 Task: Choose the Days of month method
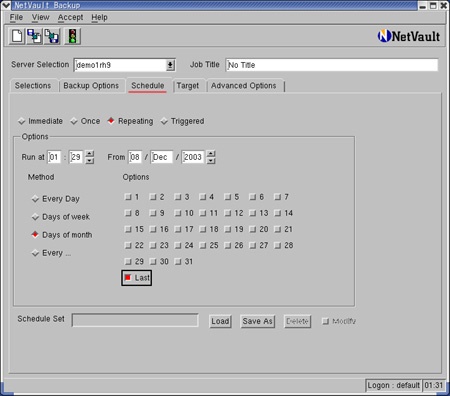point(62,235)
